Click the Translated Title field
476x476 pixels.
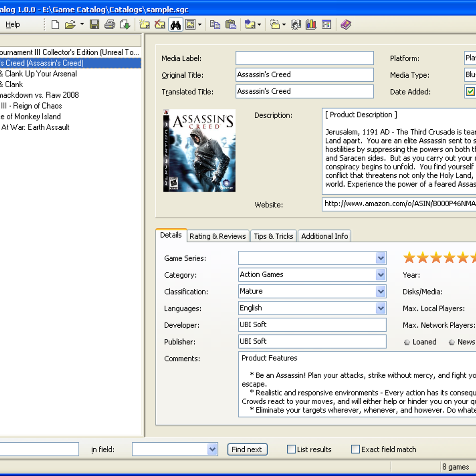305,91
